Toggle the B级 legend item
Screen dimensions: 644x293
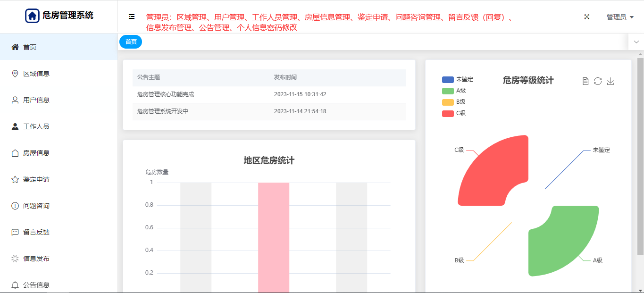(x=454, y=102)
